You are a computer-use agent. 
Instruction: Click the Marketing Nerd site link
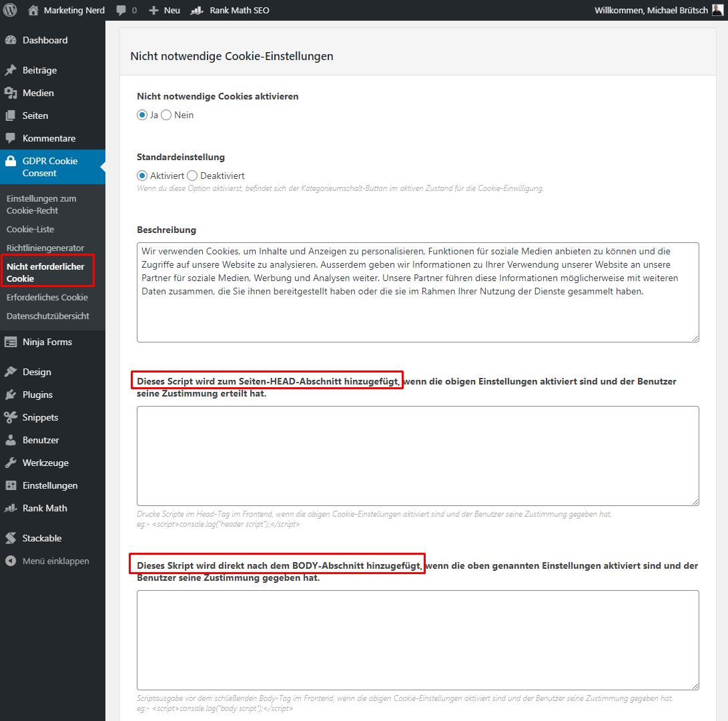coord(74,10)
